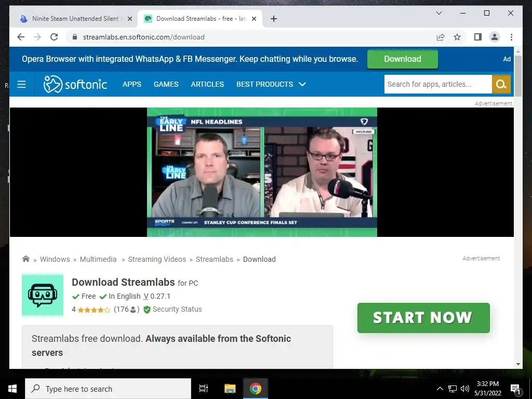Open the notification center icon

pos(515,389)
